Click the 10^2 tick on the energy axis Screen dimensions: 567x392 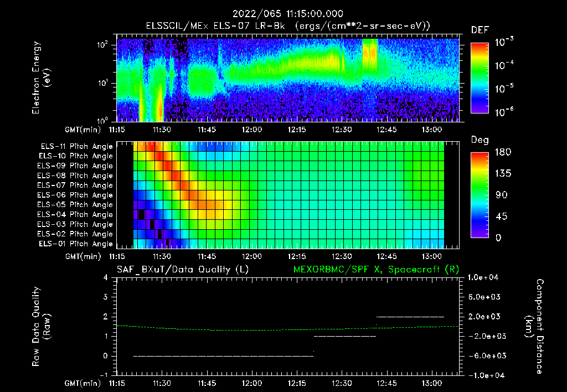tap(103, 45)
